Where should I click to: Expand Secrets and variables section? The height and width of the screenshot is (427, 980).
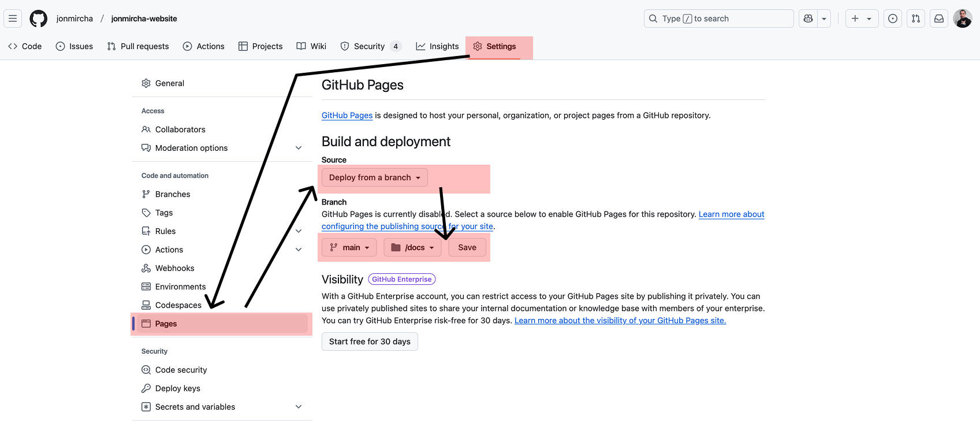pyautogui.click(x=222, y=407)
